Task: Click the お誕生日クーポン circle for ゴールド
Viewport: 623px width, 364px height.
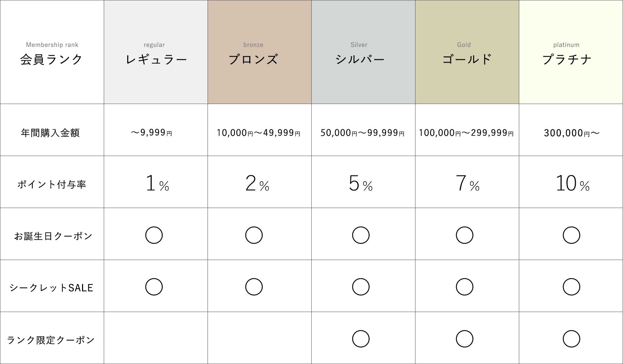Action: [x=464, y=235]
